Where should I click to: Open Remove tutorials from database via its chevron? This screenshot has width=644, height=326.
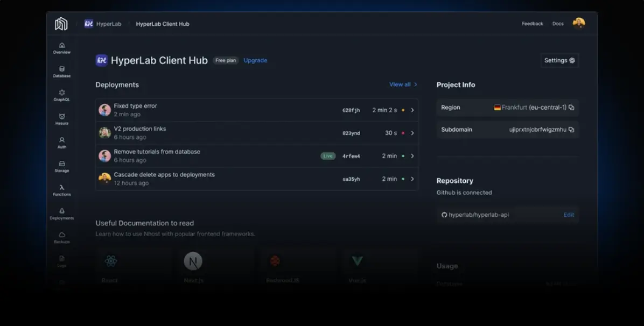(x=412, y=156)
